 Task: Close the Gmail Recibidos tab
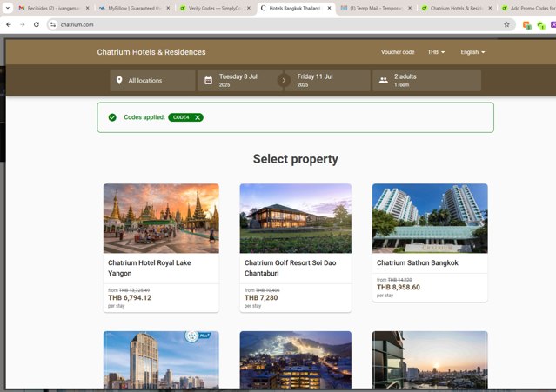point(88,8)
